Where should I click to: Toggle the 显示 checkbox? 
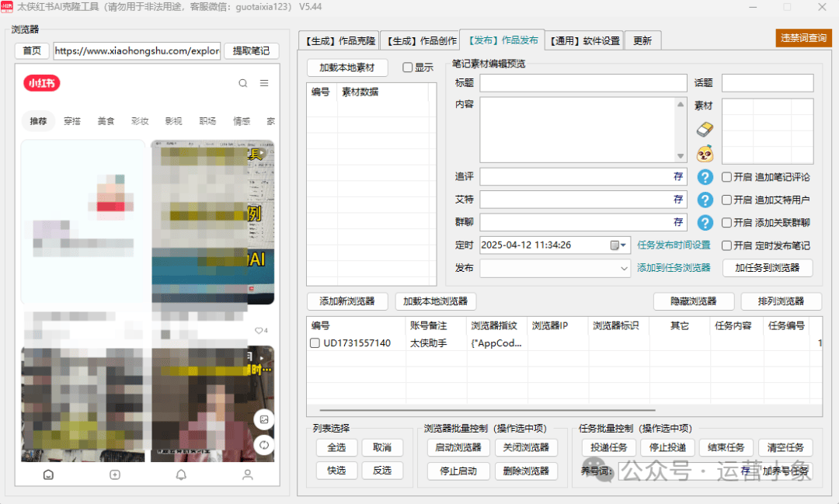pyautogui.click(x=408, y=68)
